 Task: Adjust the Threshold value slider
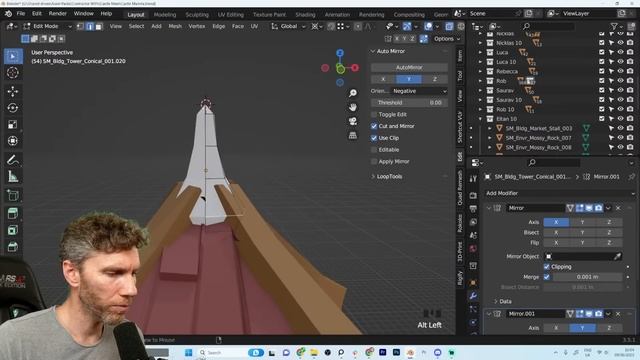(409, 103)
